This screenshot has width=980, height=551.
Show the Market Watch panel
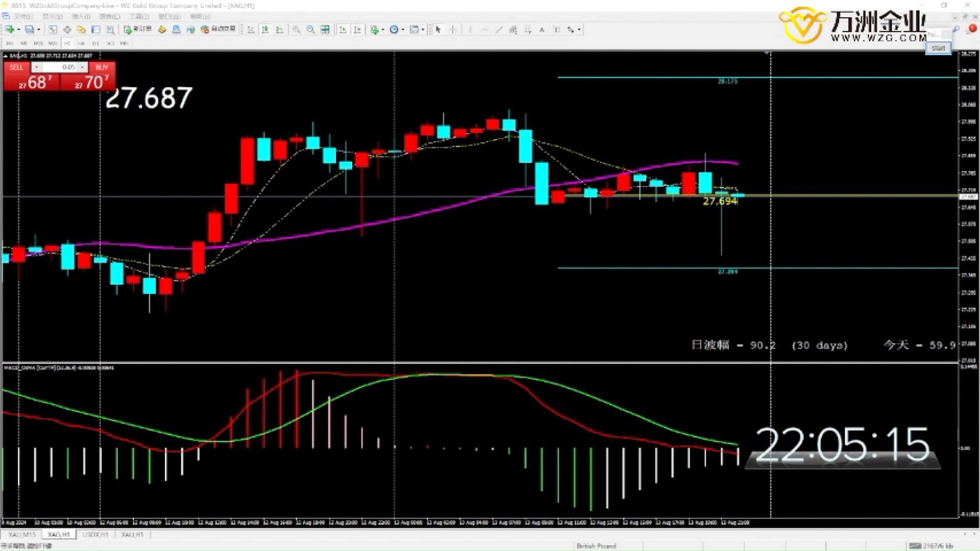[x=53, y=30]
